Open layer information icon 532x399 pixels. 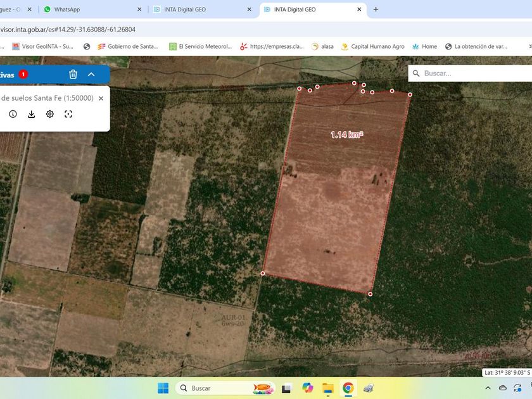pos(13,114)
